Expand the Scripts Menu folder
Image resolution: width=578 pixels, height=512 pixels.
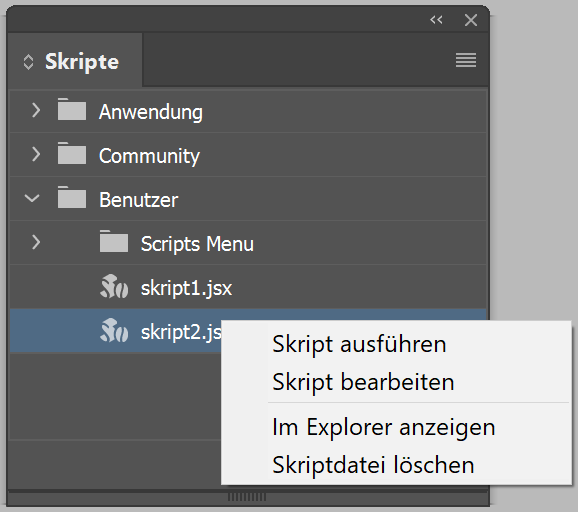coord(35,242)
